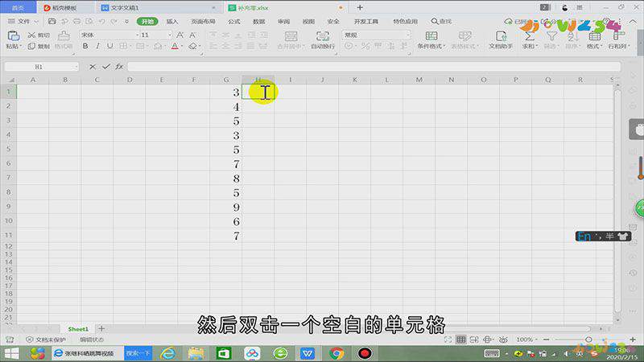The width and height of the screenshot is (644, 362).
Task: Expand the Name Box H1 dropdown
Action: 76,67
